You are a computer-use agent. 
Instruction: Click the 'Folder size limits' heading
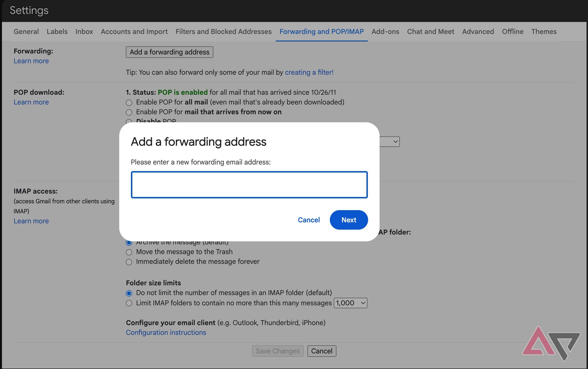pyautogui.click(x=153, y=283)
